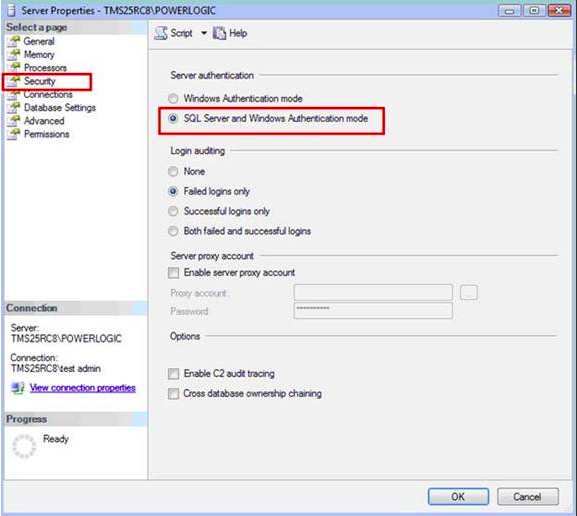Image resolution: width=577 pixels, height=516 pixels.
Task: Select the Memory page icon
Action: tap(14, 54)
